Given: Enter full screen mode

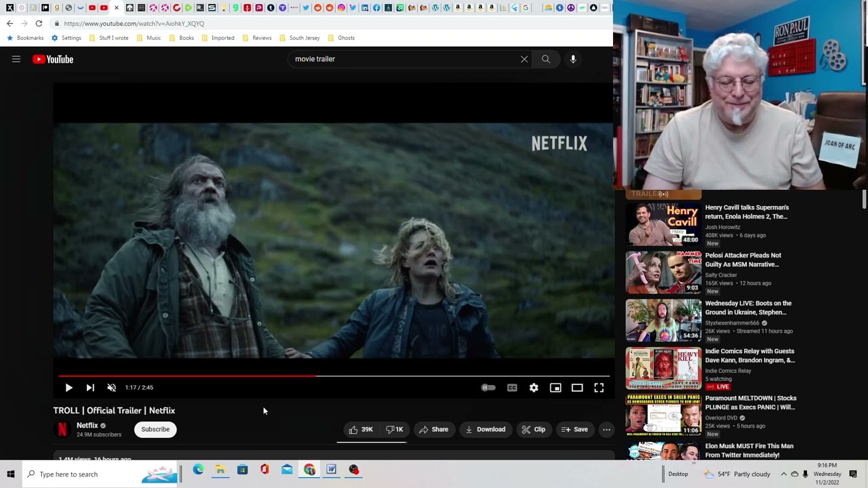Looking at the screenshot, I should 599,388.
